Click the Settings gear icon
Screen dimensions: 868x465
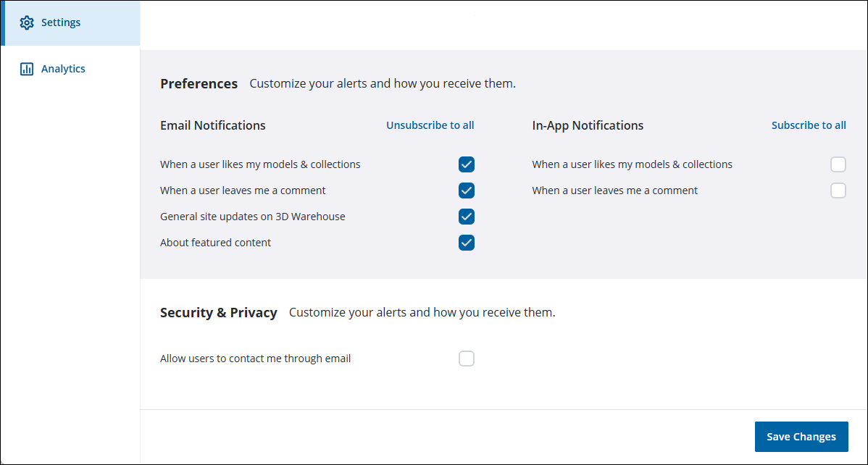click(27, 22)
